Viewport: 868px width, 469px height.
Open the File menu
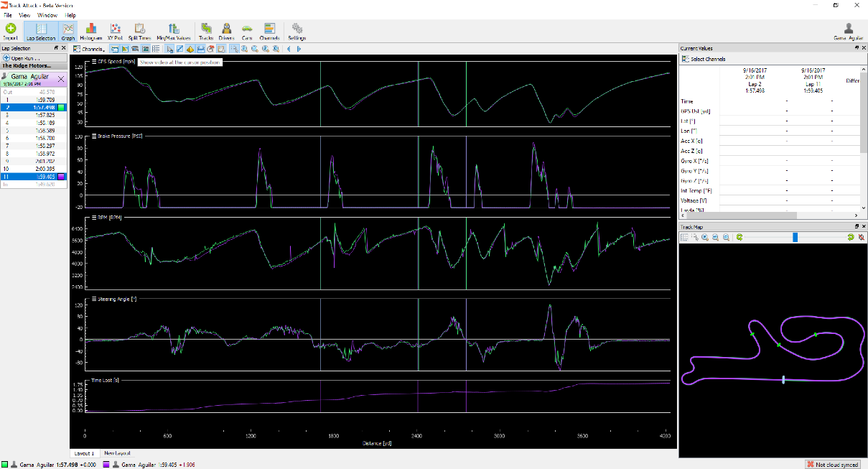(7, 15)
